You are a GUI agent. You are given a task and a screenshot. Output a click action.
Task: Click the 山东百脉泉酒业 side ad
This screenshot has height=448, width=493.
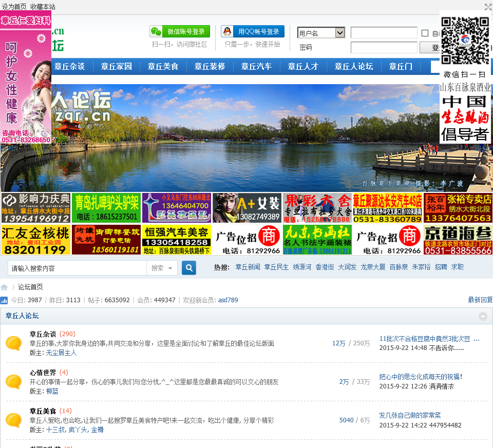[x=465, y=113]
